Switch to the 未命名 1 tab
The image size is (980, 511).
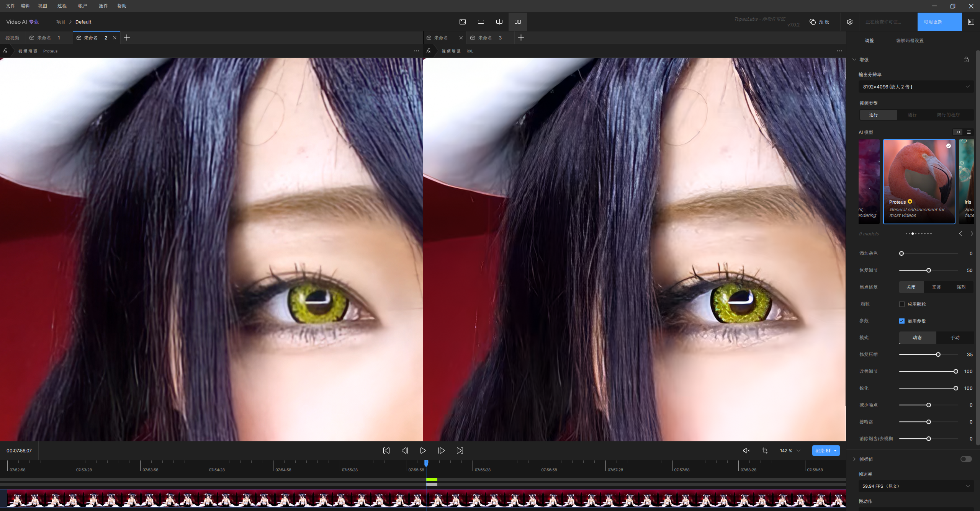pyautogui.click(x=48, y=38)
